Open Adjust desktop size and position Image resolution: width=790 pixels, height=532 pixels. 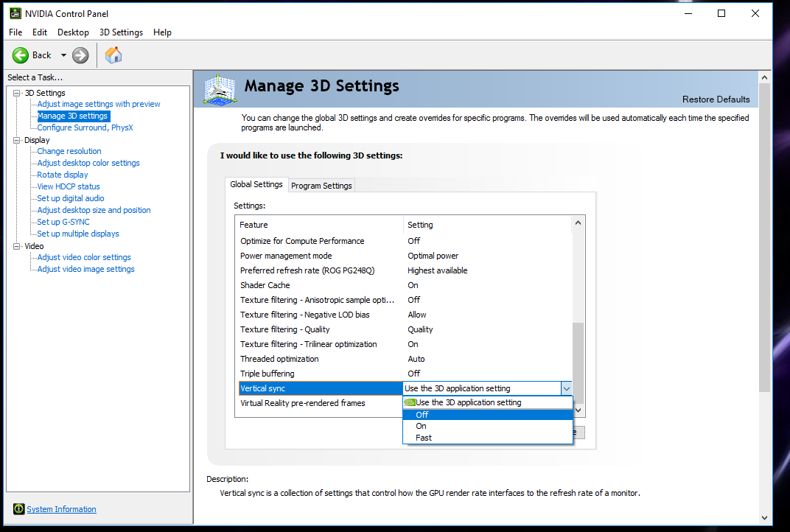click(x=94, y=210)
